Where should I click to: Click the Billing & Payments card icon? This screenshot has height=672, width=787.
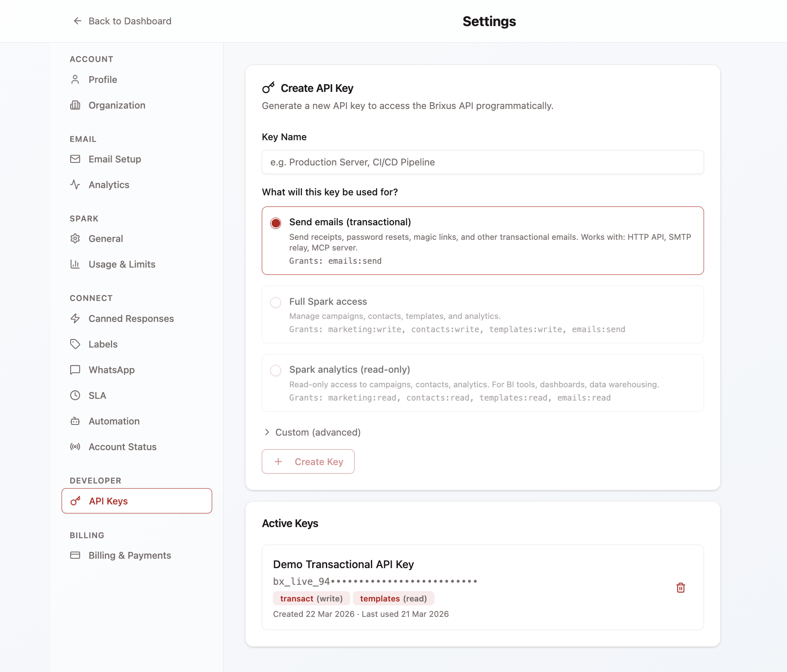75,555
